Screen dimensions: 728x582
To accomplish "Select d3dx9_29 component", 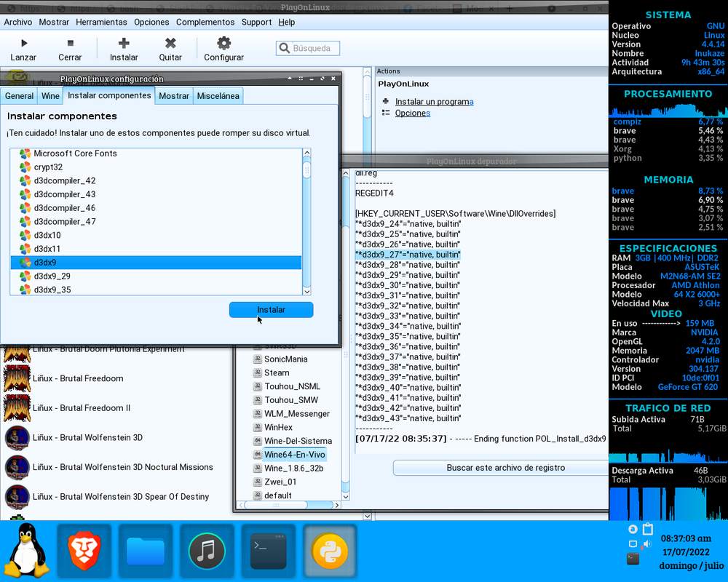I will pyautogui.click(x=156, y=276).
